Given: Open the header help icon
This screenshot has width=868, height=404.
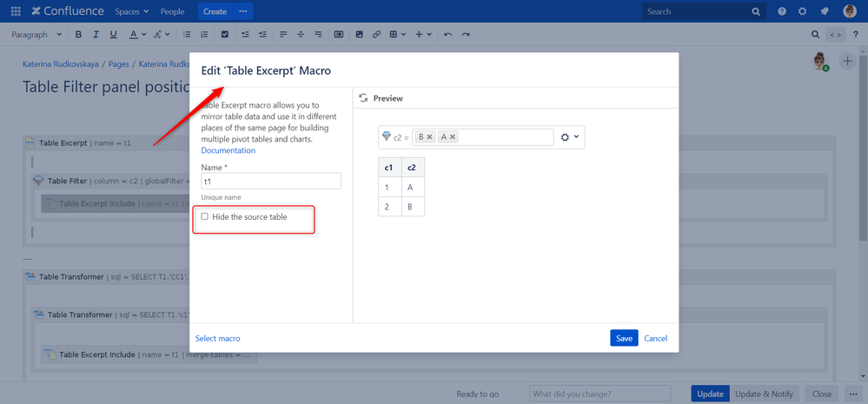Looking at the screenshot, I should tap(782, 11).
